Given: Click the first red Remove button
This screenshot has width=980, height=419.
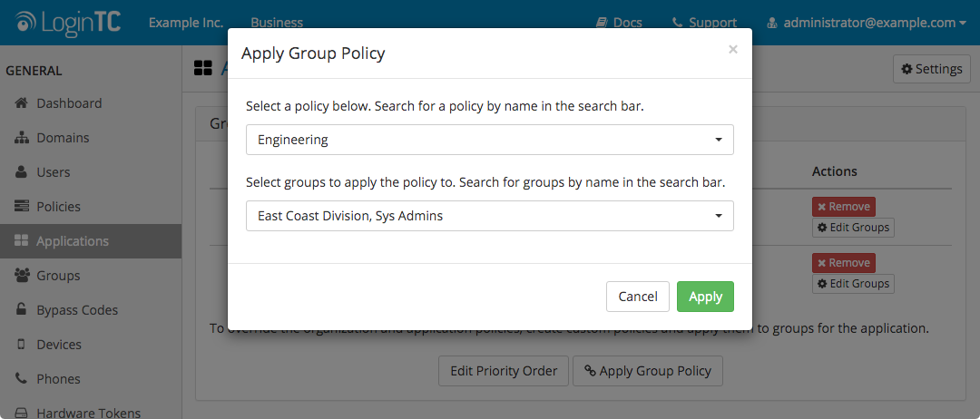Looking at the screenshot, I should click(843, 207).
